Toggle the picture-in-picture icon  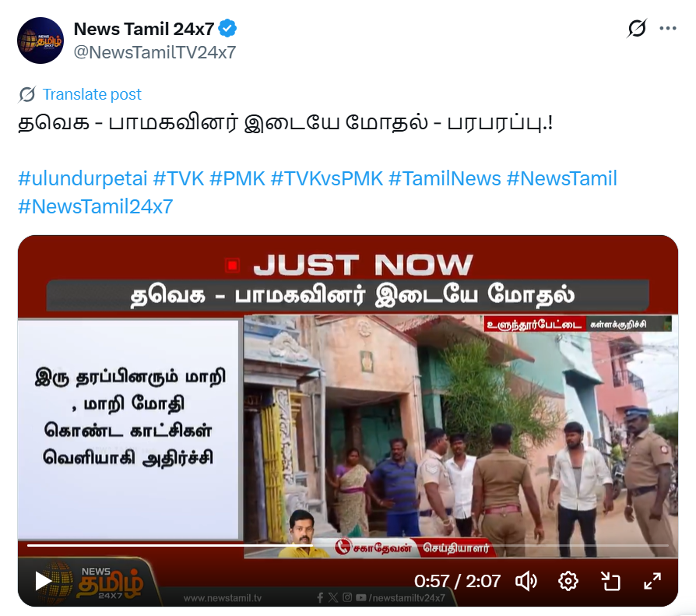610,581
